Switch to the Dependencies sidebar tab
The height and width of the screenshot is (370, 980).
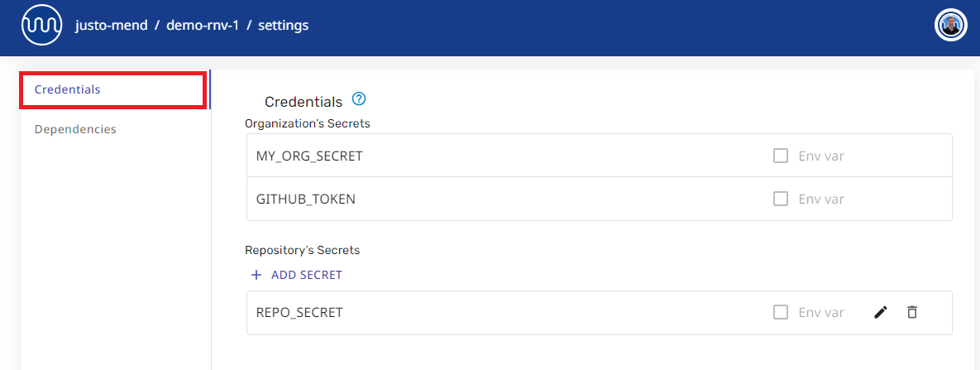(x=75, y=129)
